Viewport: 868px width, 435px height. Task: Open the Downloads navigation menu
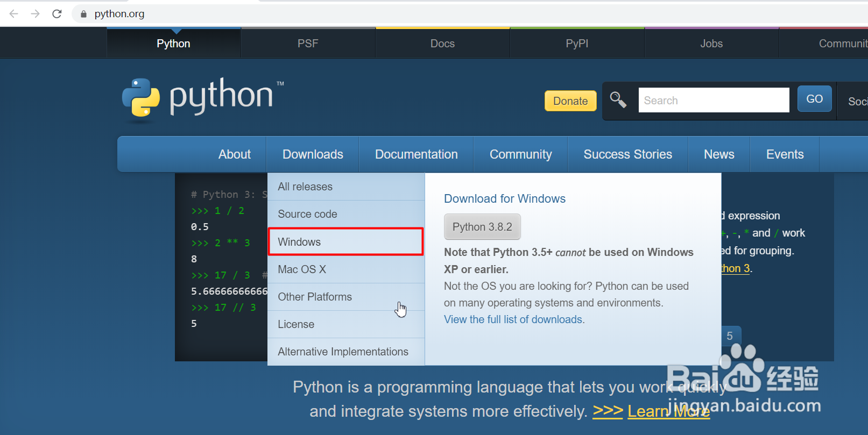point(313,154)
